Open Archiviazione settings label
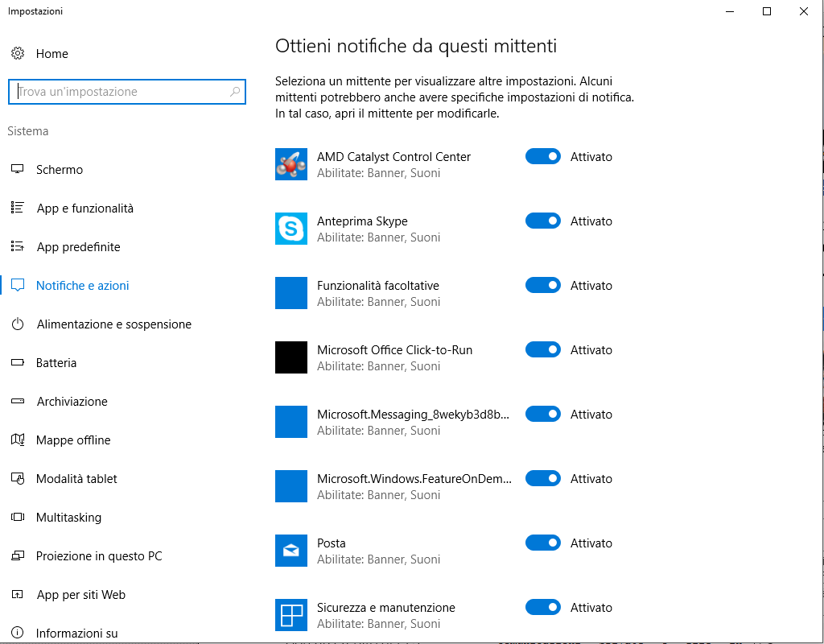The height and width of the screenshot is (644, 824). (72, 402)
